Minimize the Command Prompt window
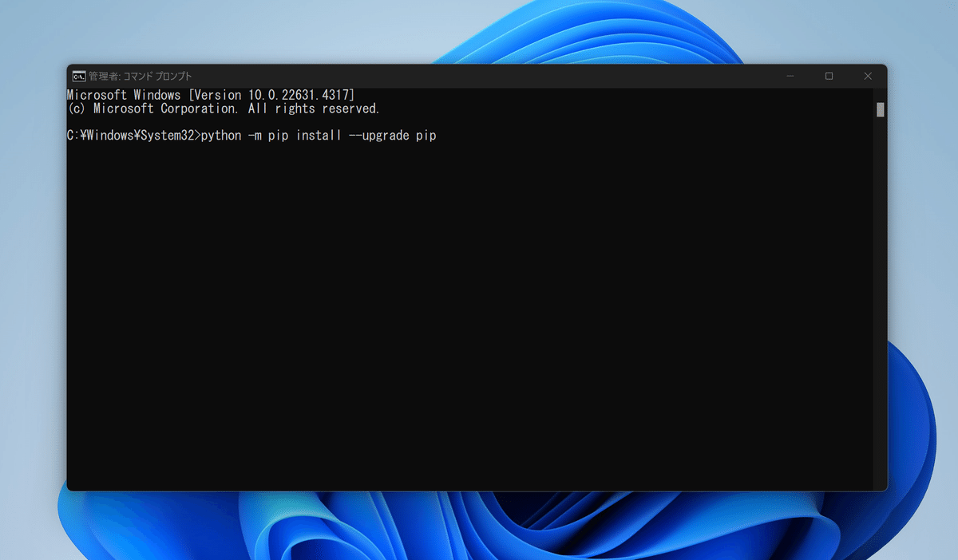Image resolution: width=958 pixels, height=560 pixels. (x=790, y=76)
